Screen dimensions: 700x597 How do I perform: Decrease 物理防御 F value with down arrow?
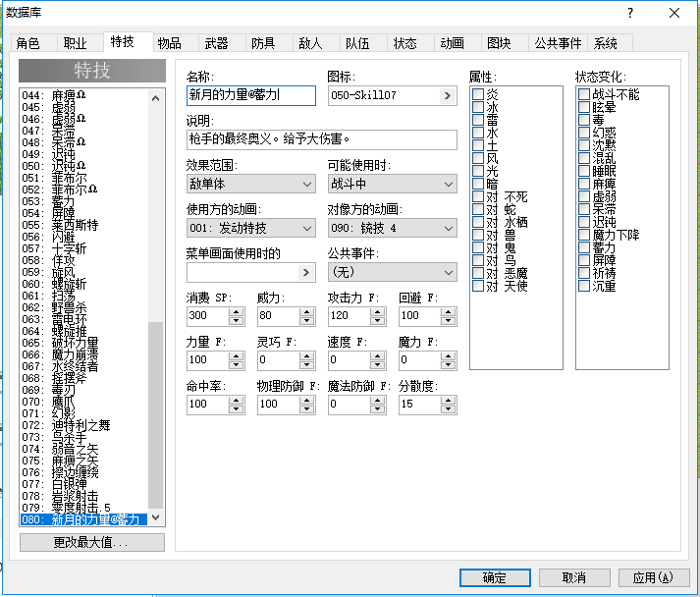[307, 409]
